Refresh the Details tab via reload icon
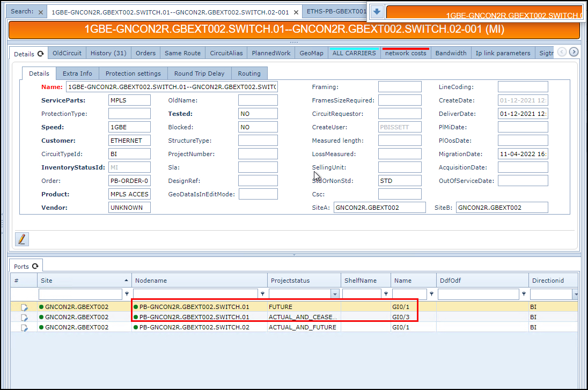Viewport: 588px width, 390px height. coord(40,54)
